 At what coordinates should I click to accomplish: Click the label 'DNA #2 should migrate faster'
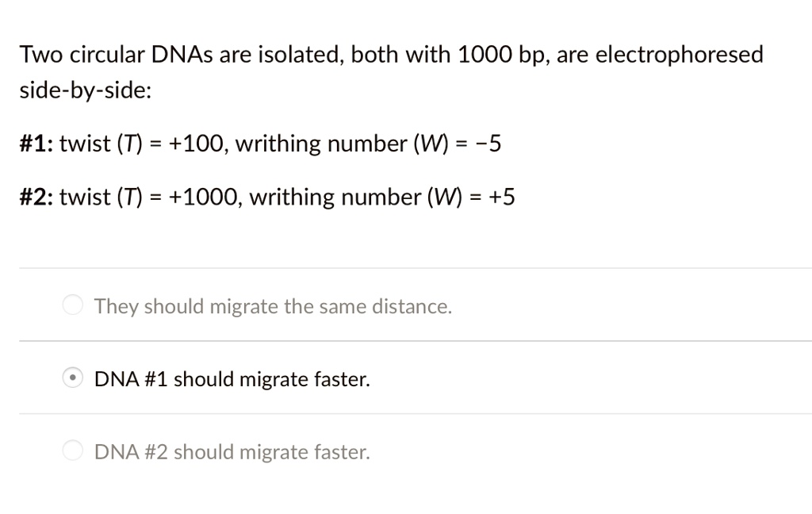coord(232,452)
